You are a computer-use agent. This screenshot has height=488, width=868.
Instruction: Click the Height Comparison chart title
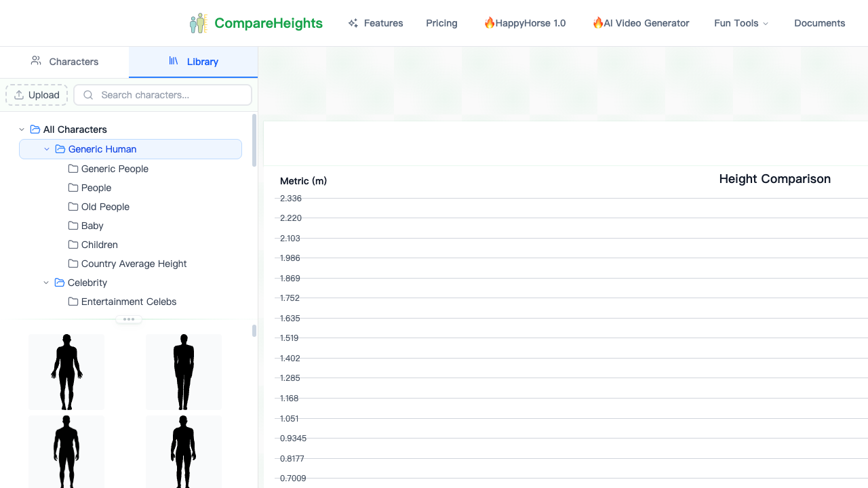[x=775, y=179]
